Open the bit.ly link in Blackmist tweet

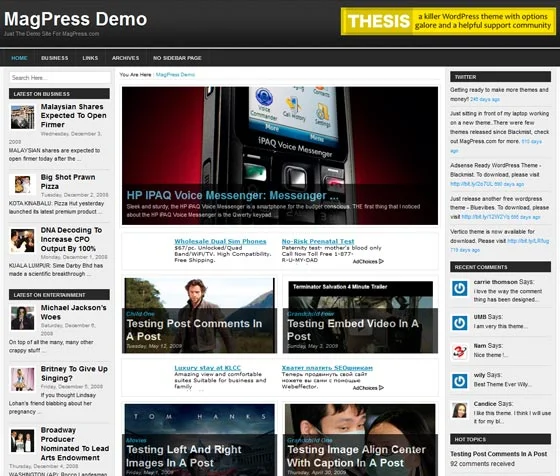(471, 184)
